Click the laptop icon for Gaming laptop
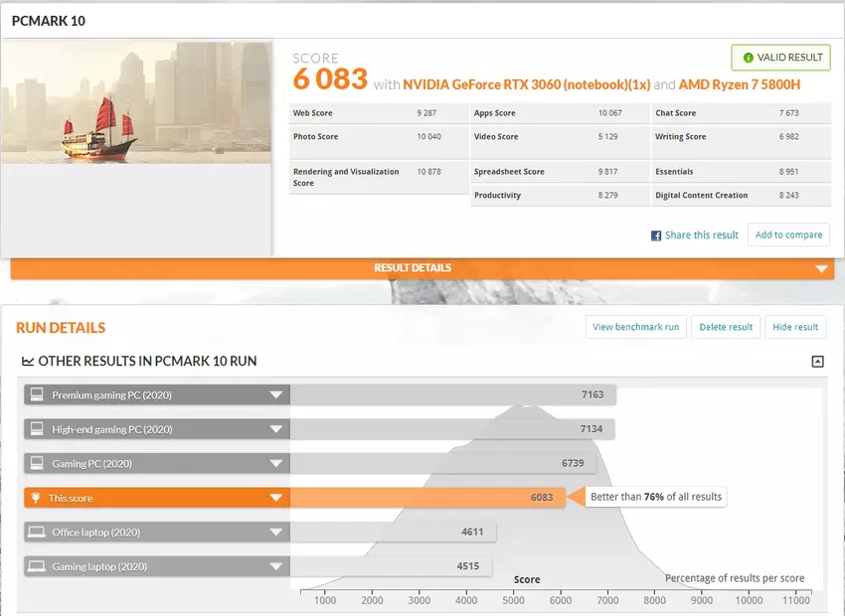845x616 pixels. click(37, 567)
